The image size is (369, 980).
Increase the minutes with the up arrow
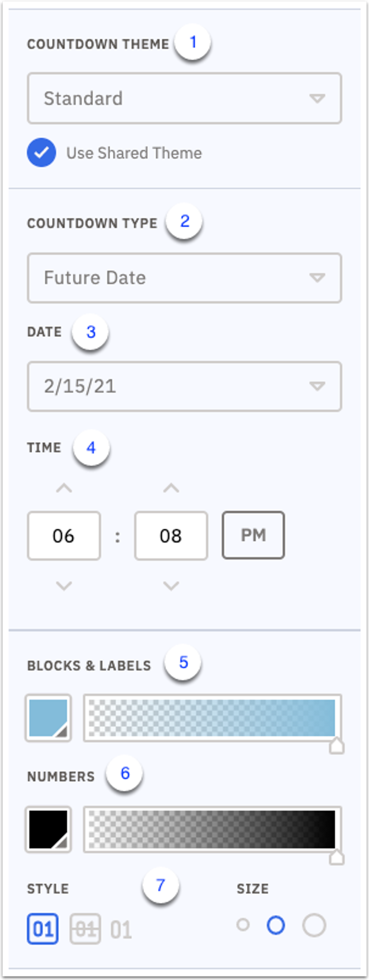tap(171, 488)
